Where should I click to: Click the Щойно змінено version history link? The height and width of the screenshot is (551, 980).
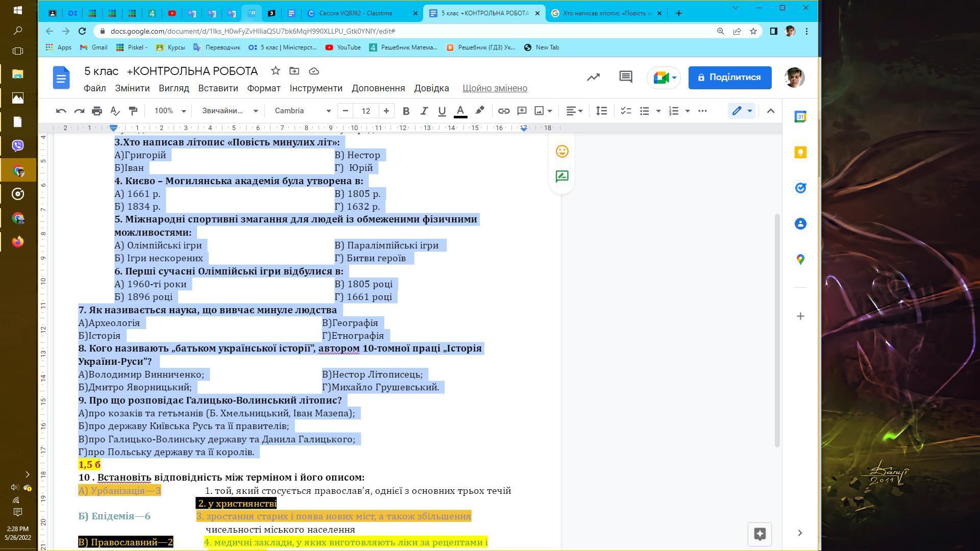495,88
